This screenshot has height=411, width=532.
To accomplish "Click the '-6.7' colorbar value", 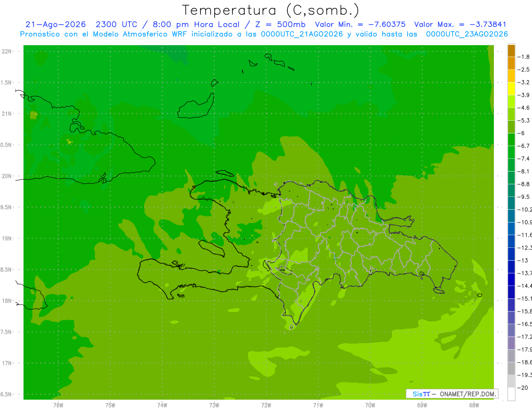I will pos(524,146).
